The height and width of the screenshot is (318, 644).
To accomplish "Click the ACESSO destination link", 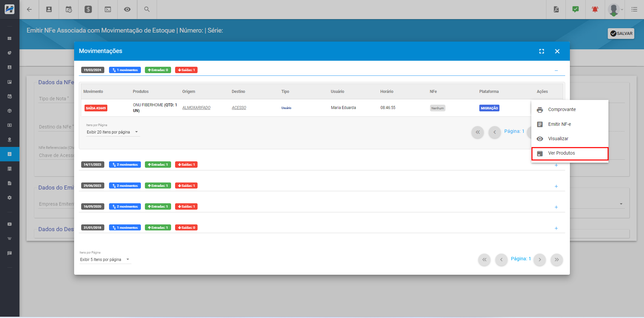I will (239, 108).
